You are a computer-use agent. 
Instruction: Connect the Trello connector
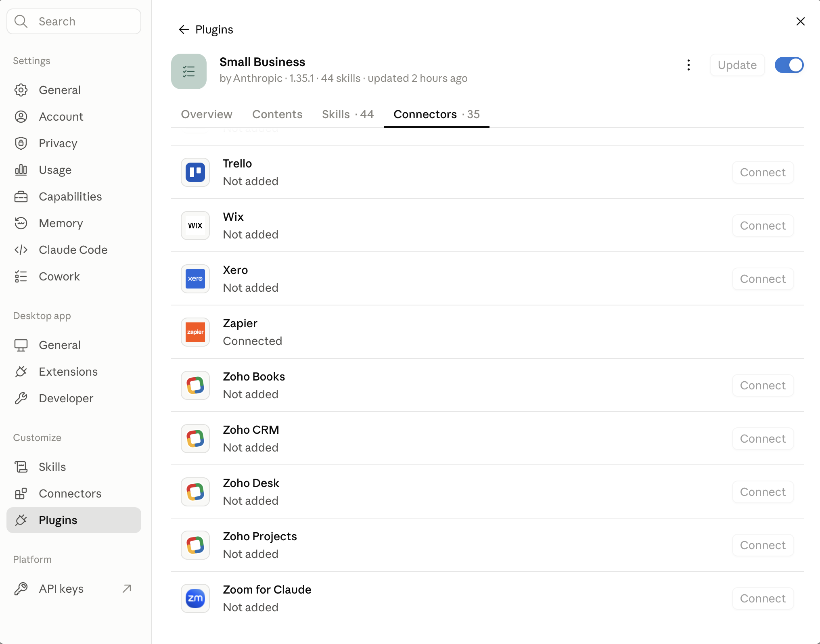pyautogui.click(x=763, y=172)
